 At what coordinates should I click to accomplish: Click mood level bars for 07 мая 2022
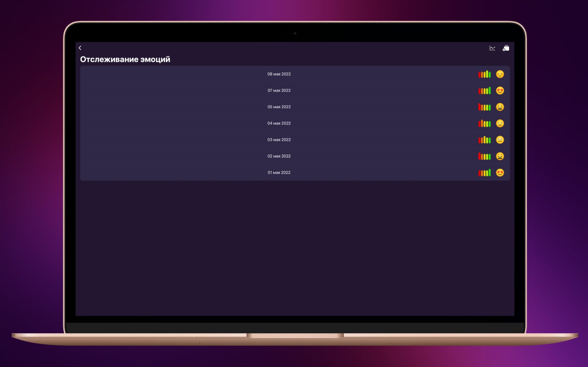(484, 91)
